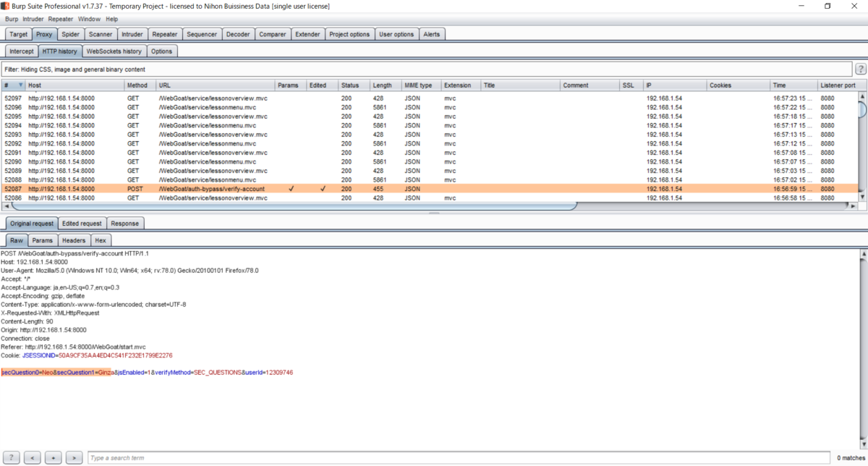
Task: Sort by the URL column header
Action: coord(216,85)
